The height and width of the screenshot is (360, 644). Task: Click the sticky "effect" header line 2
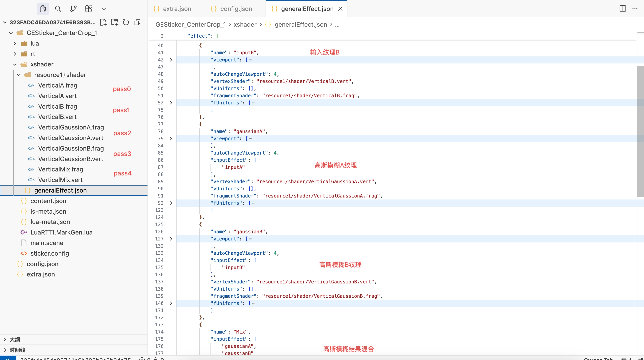click(x=393, y=36)
